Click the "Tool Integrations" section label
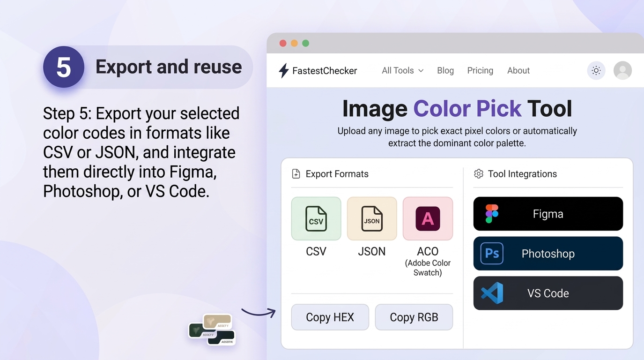Viewport: 644px width, 360px height. coord(522,174)
